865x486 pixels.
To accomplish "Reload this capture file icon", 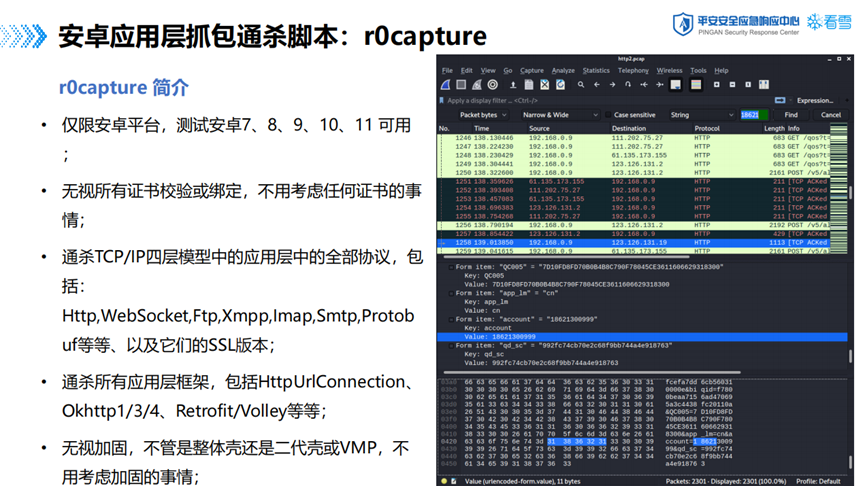I will pyautogui.click(x=560, y=85).
